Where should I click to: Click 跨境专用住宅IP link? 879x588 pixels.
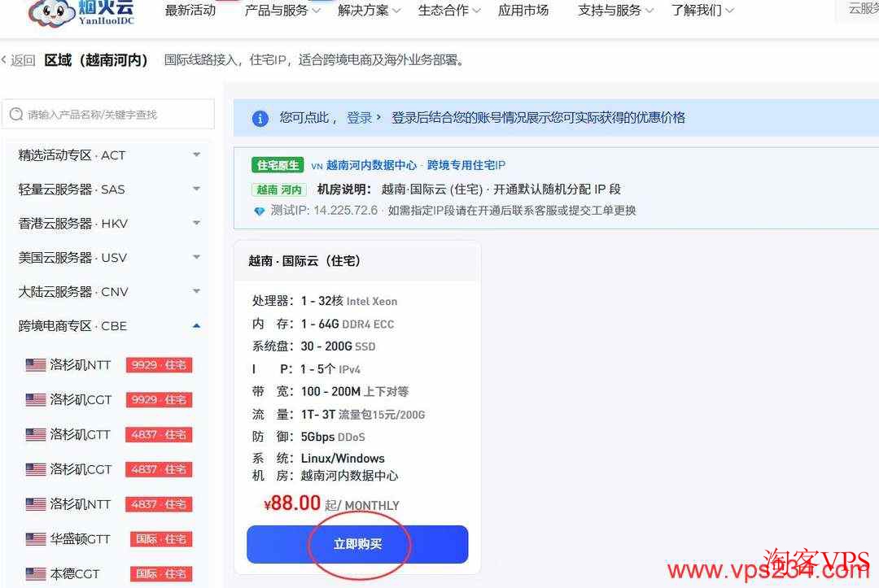[466, 165]
